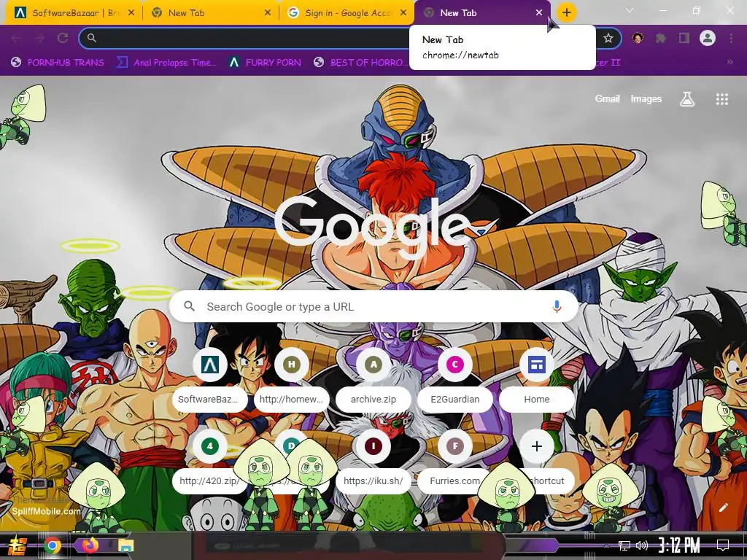Click the Search Google or type a URL box
Viewport: 747px width, 560px height.
click(x=374, y=307)
